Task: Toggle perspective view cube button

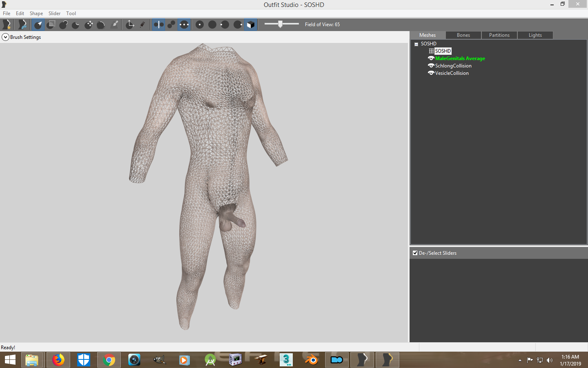Action: tap(251, 25)
